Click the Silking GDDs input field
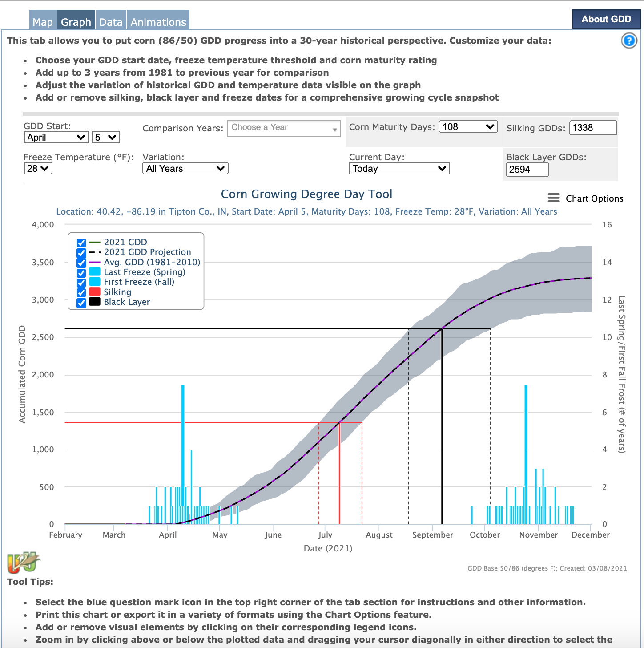Image resolution: width=644 pixels, height=648 pixels. 593,128
